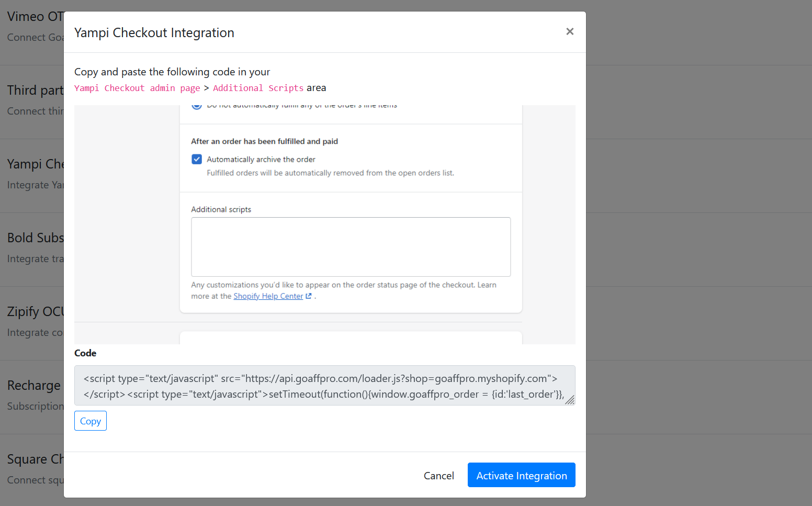812x506 pixels.
Task: Click inside the Code script textarea
Action: (x=325, y=386)
